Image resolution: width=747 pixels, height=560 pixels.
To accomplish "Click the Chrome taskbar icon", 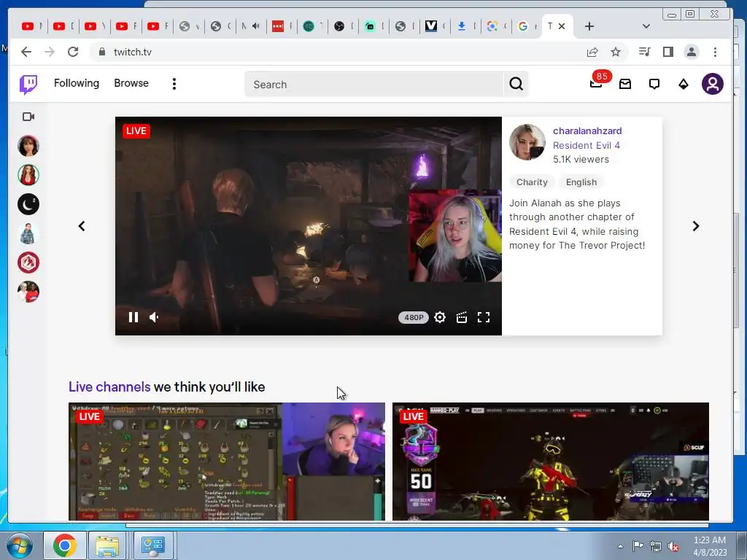I will point(65,545).
